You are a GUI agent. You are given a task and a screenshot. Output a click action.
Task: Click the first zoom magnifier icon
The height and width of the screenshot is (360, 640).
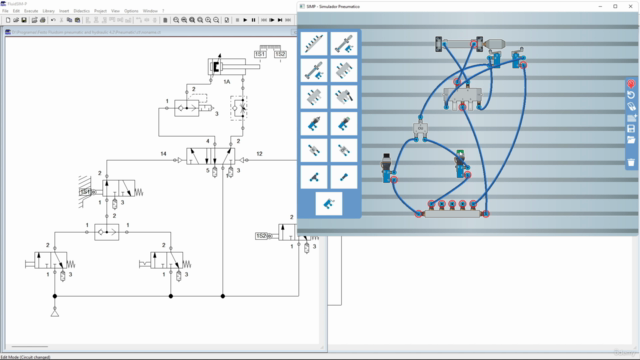[176, 20]
